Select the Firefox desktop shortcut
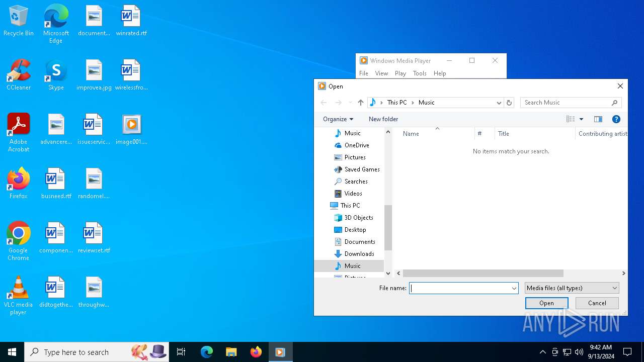Screen dimensions: 644x362 (x=19, y=183)
